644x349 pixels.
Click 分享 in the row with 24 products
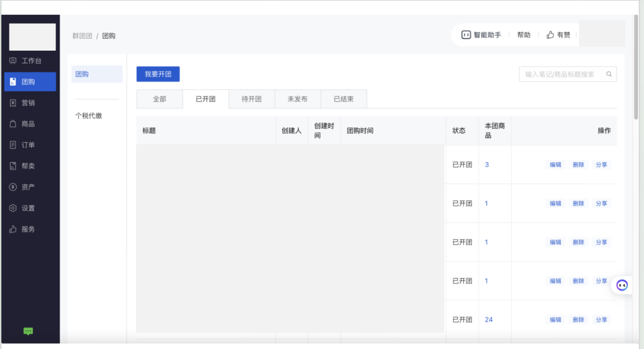(x=601, y=319)
